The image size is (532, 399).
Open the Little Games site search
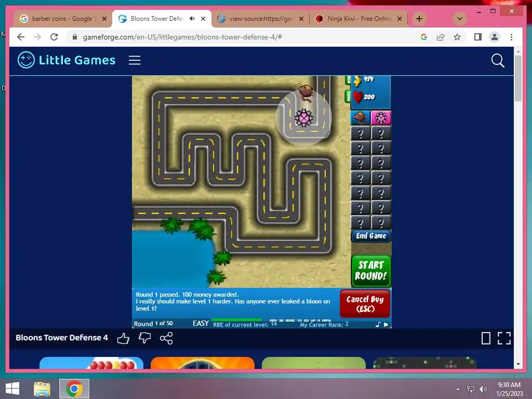pos(498,61)
